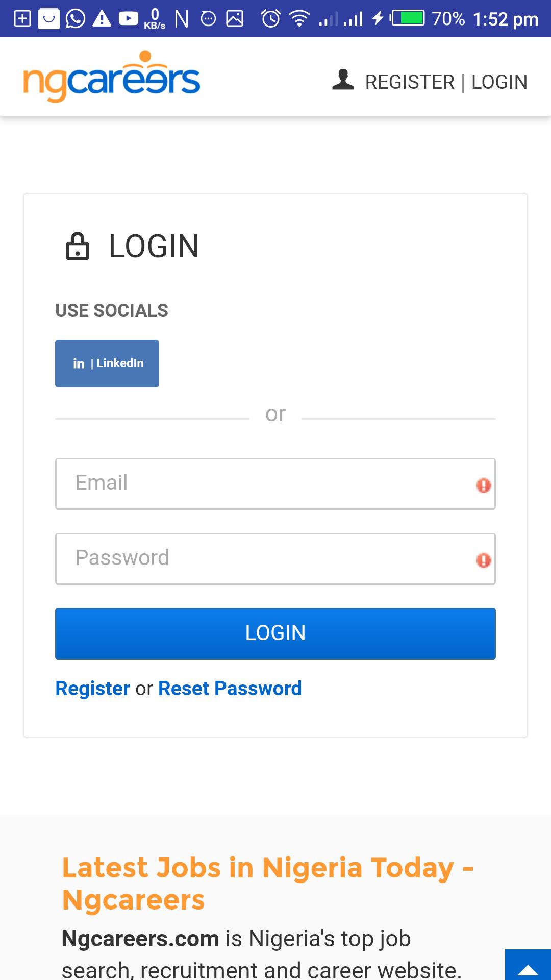This screenshot has height=980, width=551.
Task: Focus the Password input field
Action: tap(265, 558)
